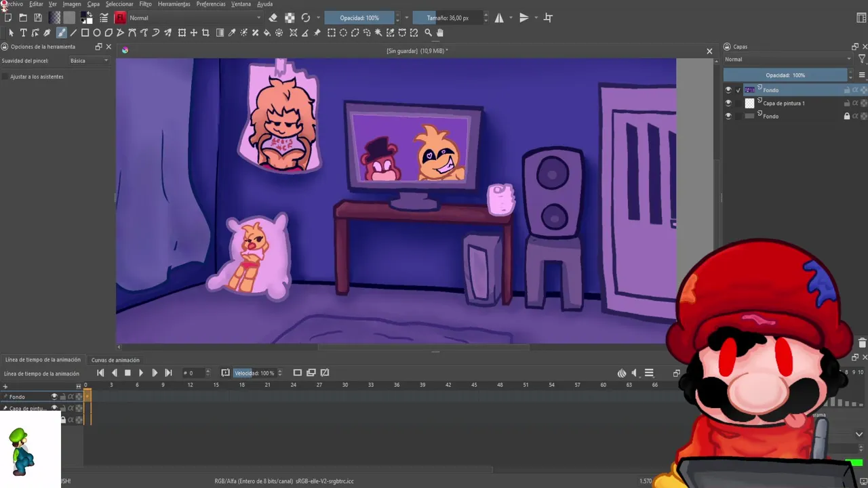Select the Move tool

[194, 33]
